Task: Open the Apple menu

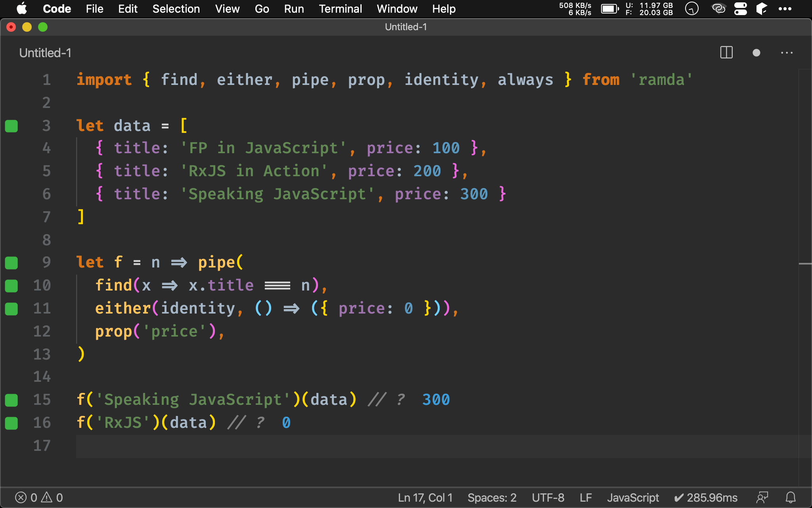Action: tap(22, 9)
